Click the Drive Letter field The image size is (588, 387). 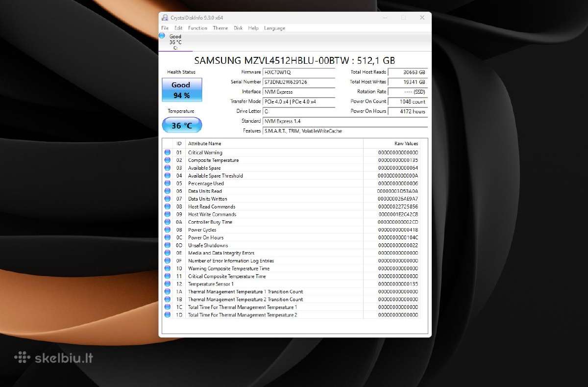(299, 111)
